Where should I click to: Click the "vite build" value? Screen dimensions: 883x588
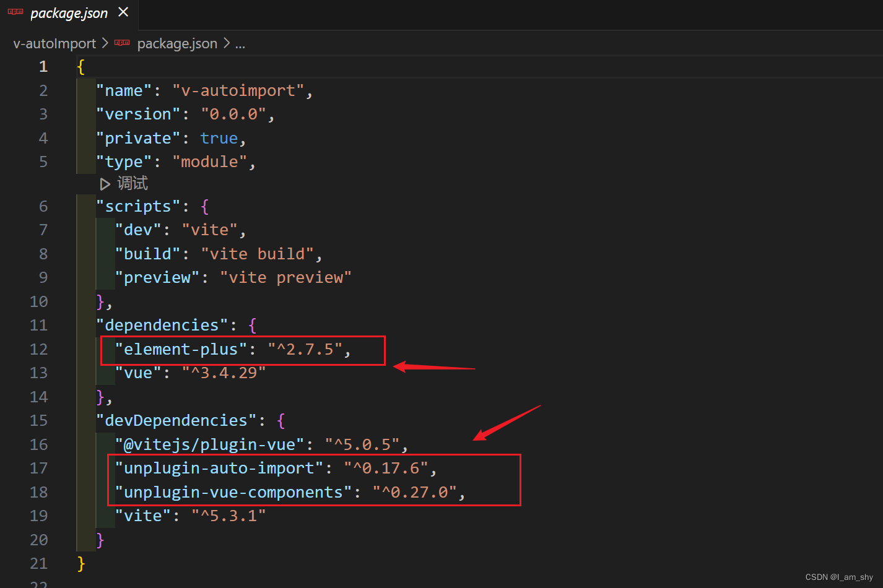258,254
